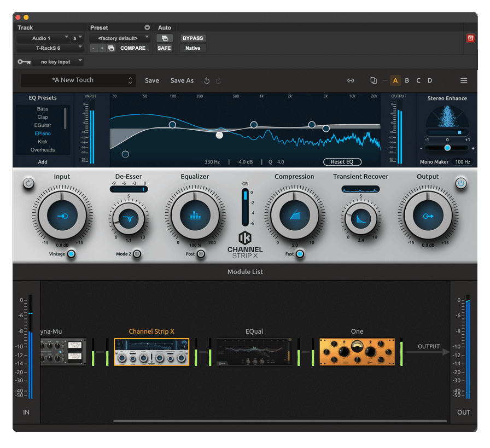Click the link icon near snapshot buttons
The width and height of the screenshot is (490, 448).
click(351, 80)
